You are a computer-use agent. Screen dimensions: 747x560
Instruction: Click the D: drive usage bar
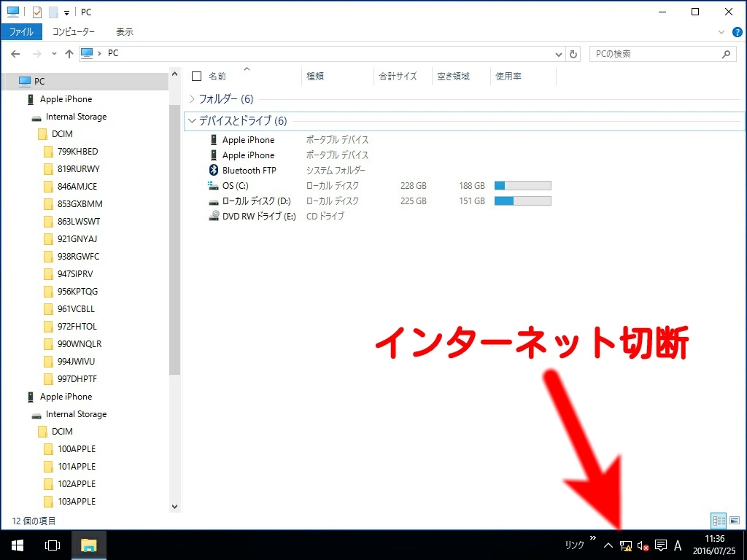point(522,201)
